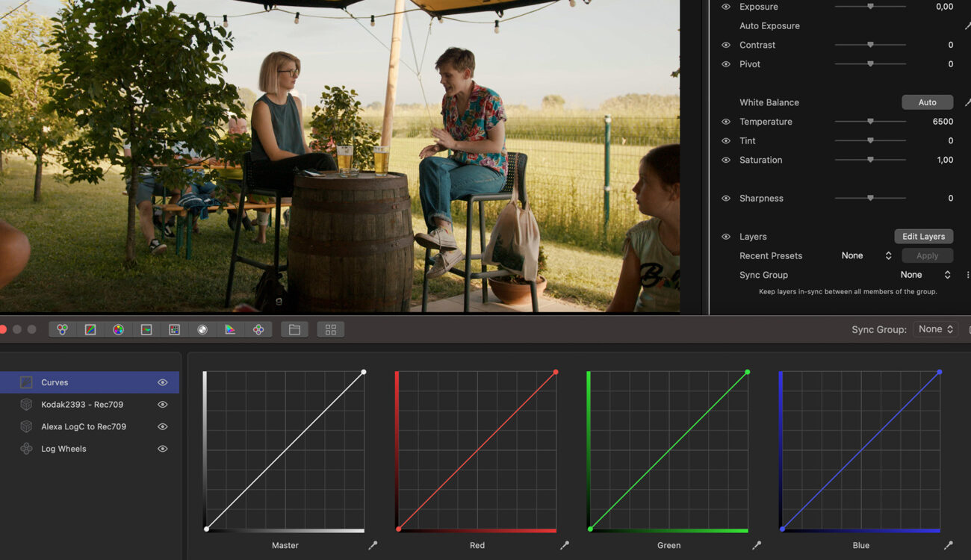This screenshot has width=971, height=560.
Task: Toggle Exposure adjustment visibility
Action: 726,7
